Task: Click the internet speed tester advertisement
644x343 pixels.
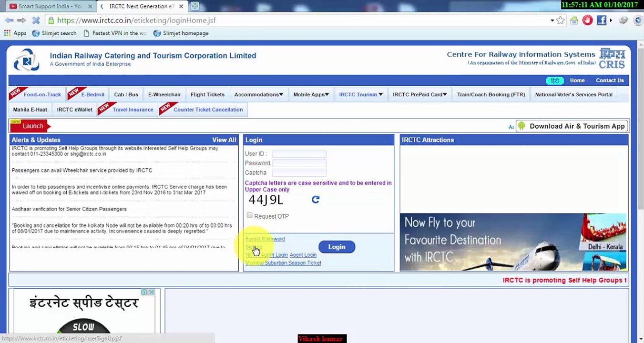Action: [84, 311]
